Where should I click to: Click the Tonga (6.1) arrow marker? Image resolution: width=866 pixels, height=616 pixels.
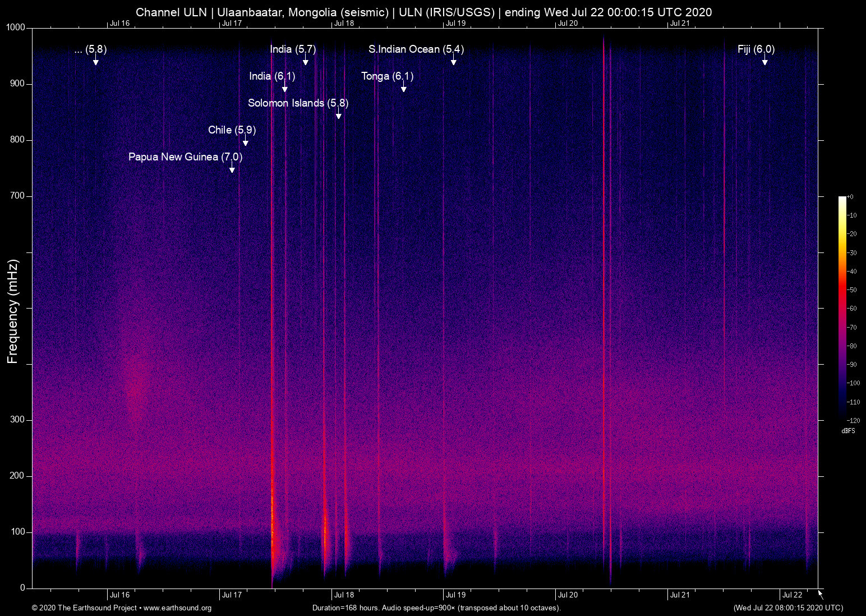pyautogui.click(x=403, y=89)
